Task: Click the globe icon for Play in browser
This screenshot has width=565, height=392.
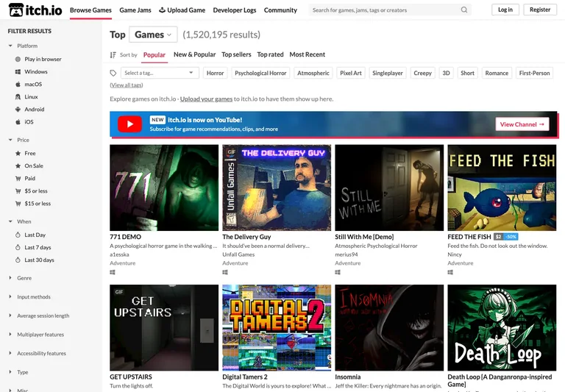Action: (x=18, y=59)
